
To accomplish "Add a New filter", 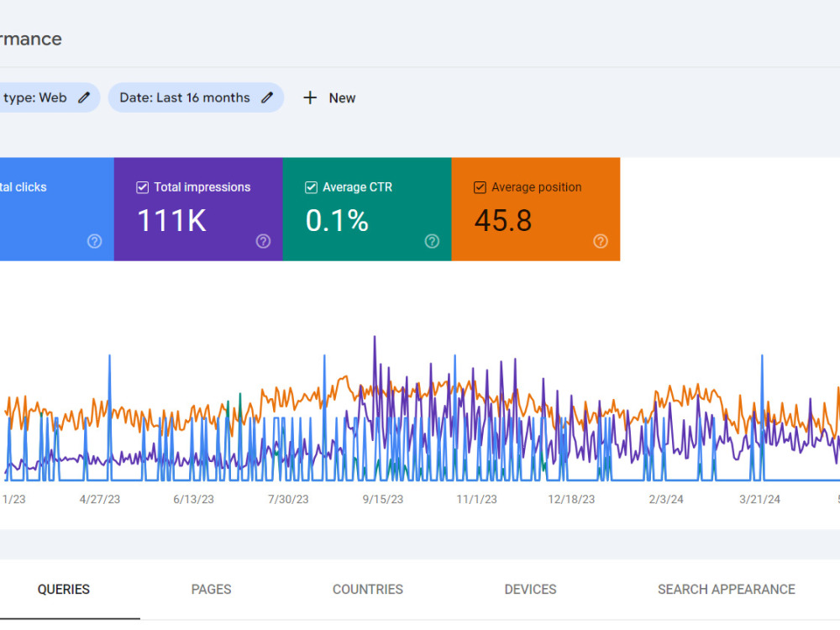I will click(x=329, y=98).
